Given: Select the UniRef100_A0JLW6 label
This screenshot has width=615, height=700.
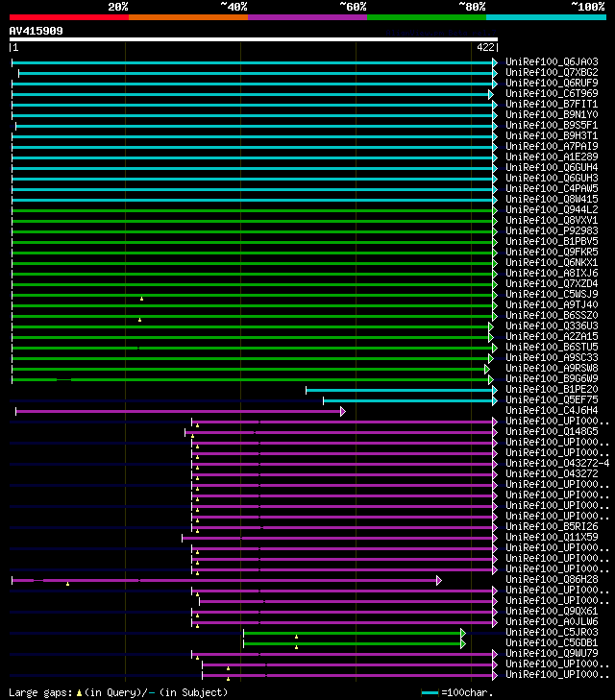Looking at the screenshot, I should [x=552, y=622].
